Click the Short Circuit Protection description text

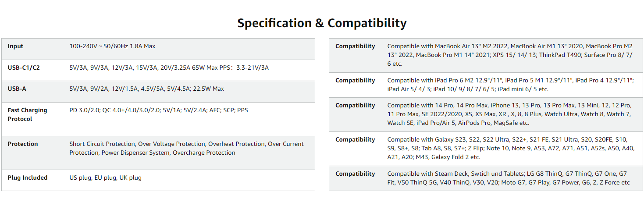(186, 148)
